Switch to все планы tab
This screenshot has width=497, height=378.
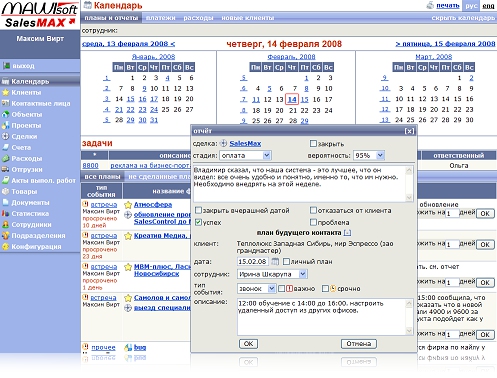tap(102, 177)
